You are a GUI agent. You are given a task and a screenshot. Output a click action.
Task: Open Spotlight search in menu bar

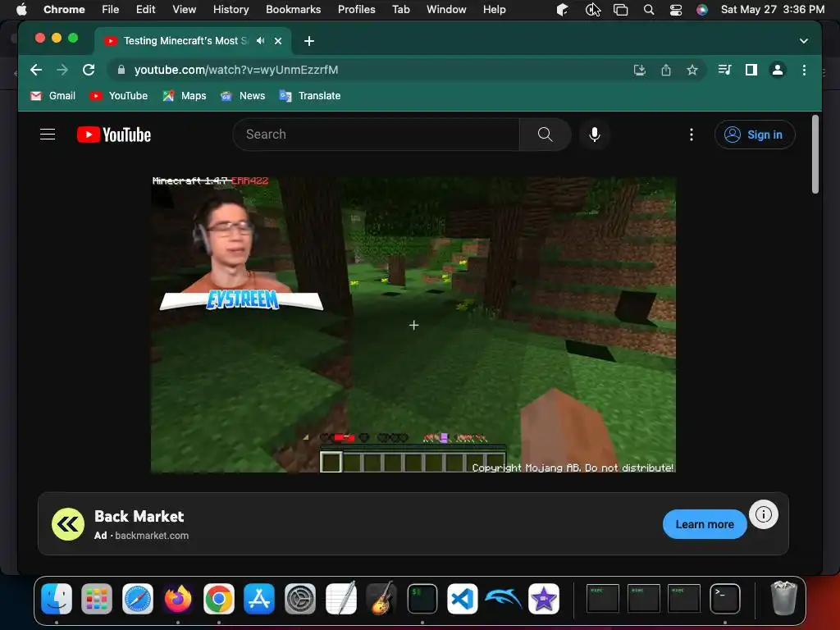point(648,9)
